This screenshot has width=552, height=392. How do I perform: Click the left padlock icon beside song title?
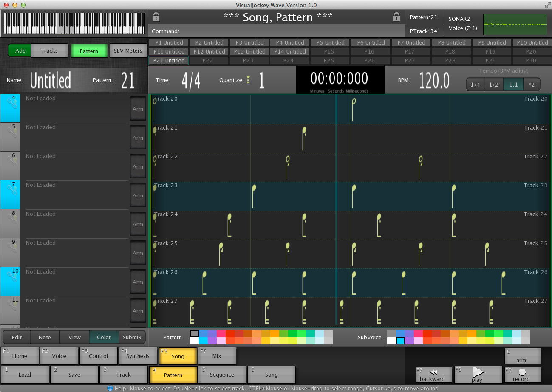pos(156,17)
